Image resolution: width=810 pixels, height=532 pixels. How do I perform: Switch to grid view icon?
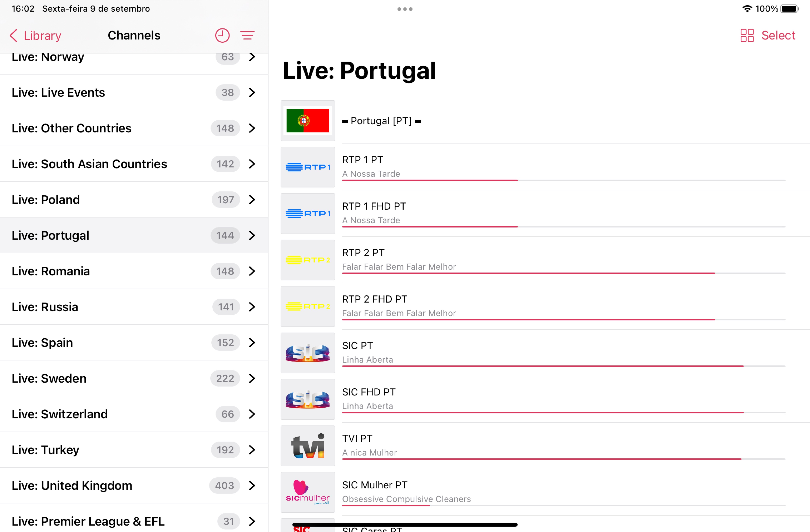(747, 35)
